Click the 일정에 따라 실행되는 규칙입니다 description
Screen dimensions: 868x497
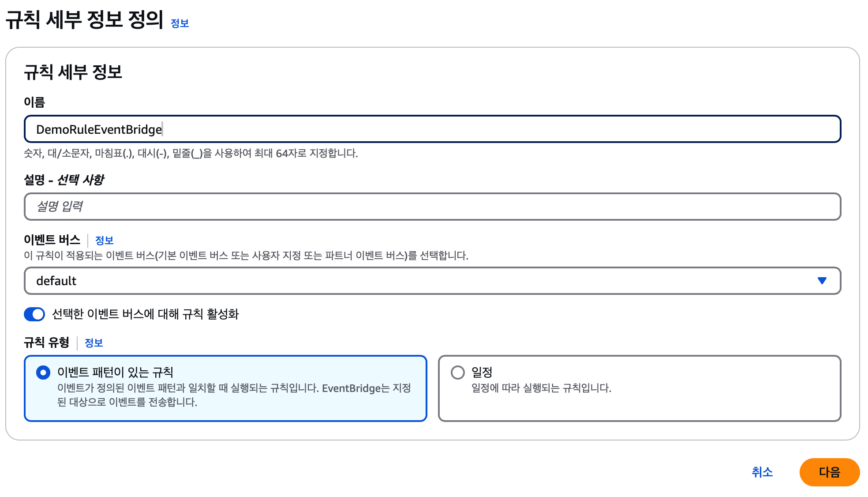click(541, 388)
